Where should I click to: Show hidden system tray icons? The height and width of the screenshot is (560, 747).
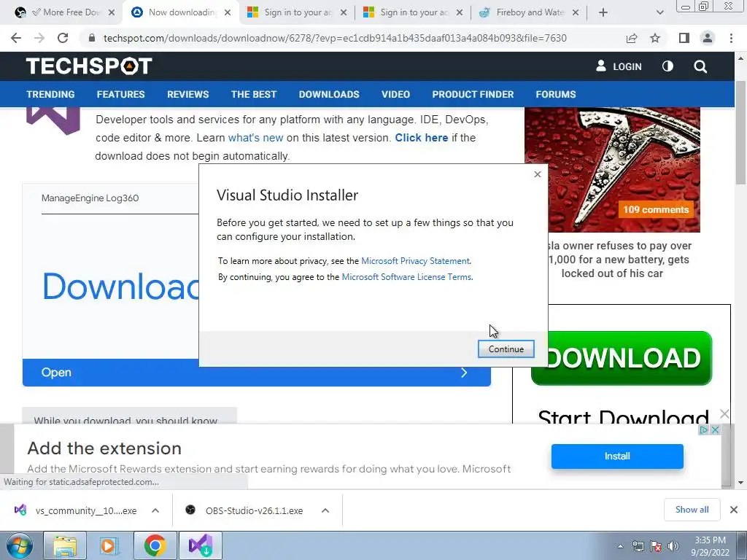tap(620, 546)
